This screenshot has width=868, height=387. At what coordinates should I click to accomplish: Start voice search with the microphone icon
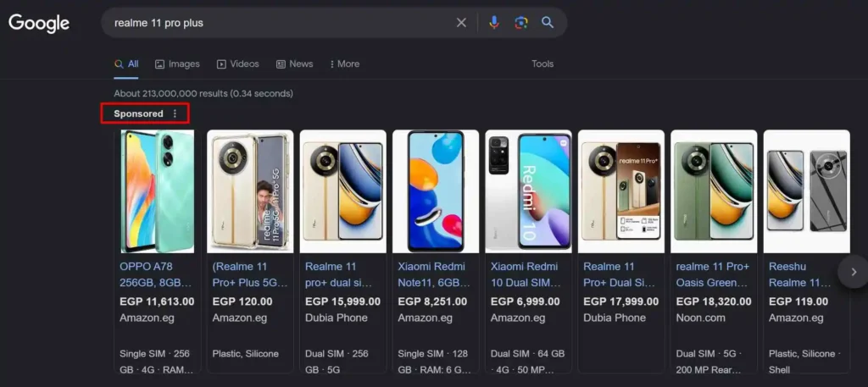(494, 23)
